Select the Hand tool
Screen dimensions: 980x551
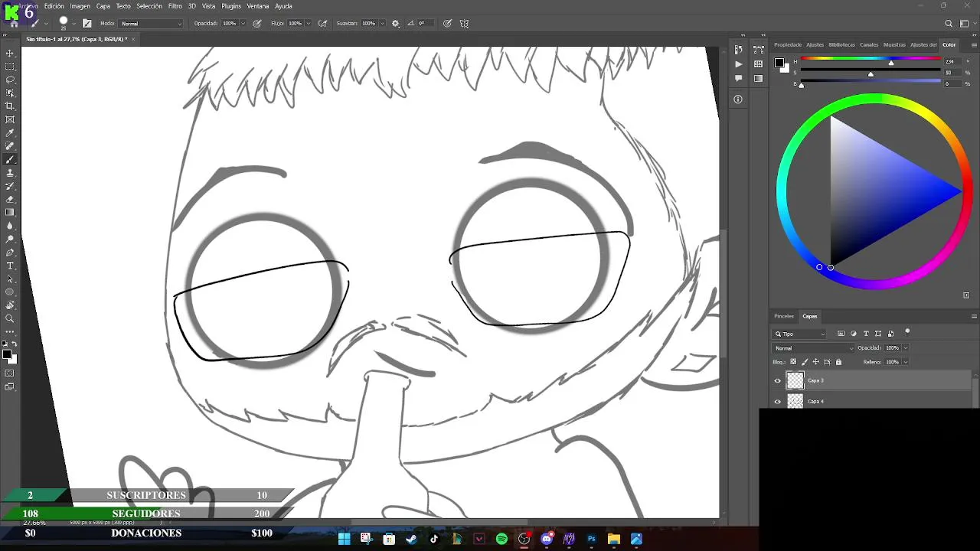point(10,305)
